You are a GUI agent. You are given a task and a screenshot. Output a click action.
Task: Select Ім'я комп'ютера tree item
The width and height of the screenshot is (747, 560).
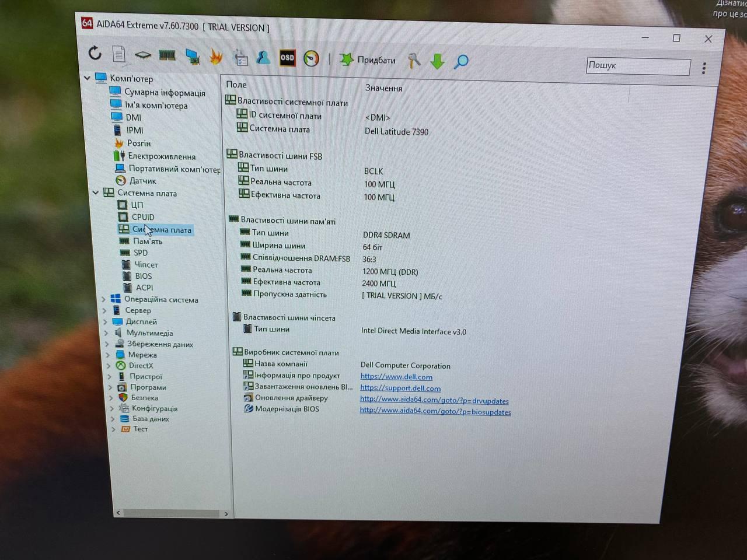(x=156, y=105)
